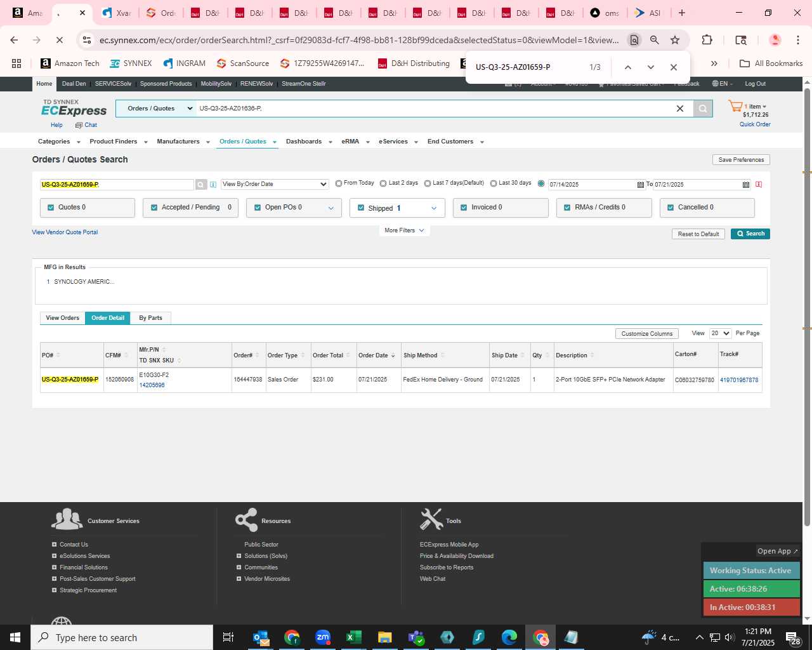
Task: Open the Categories menu
Action: (x=60, y=142)
